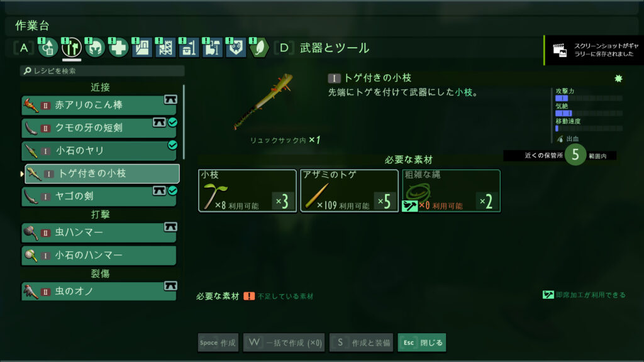The width and height of the screenshot is (644, 362).
Task: Open the armor helmet category tab
Action: point(95,48)
